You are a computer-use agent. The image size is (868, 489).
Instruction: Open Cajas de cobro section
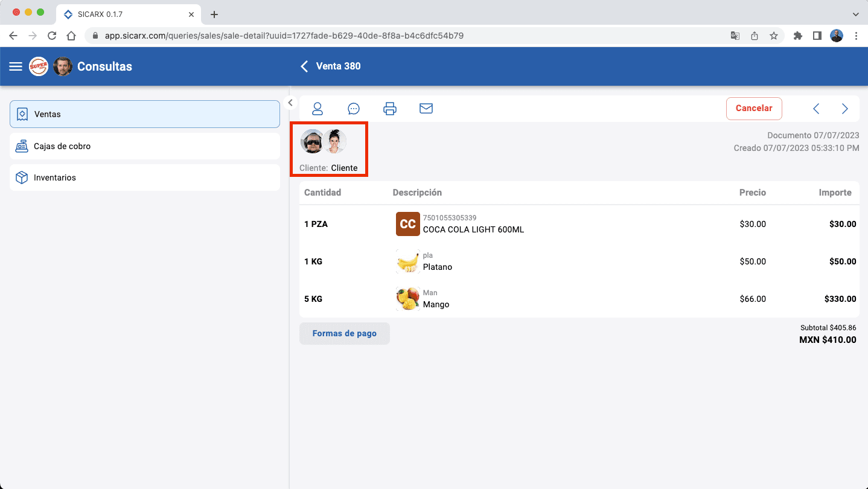(x=145, y=146)
